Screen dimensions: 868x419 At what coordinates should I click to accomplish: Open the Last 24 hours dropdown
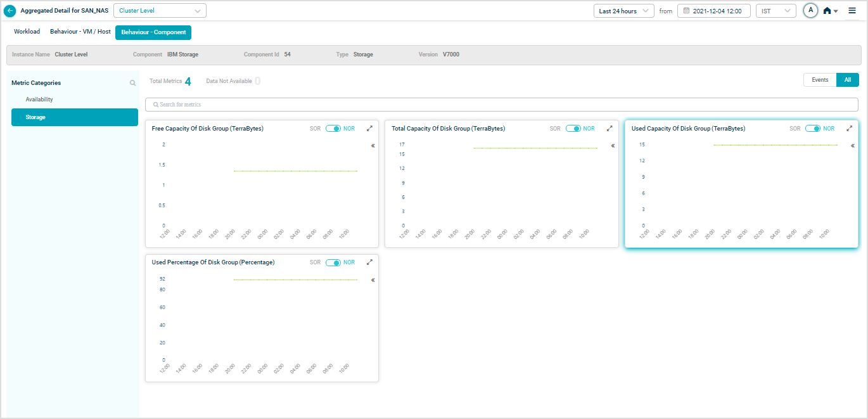(623, 11)
